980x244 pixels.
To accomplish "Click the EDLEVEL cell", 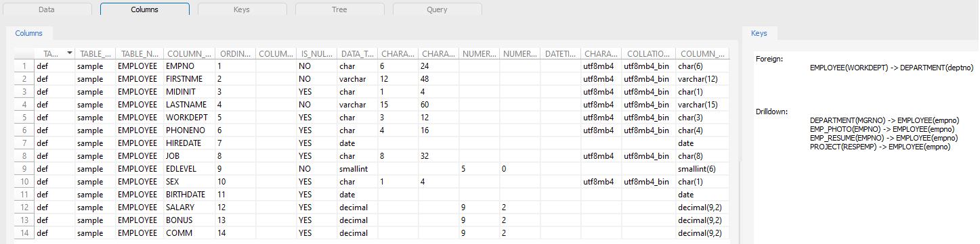I will 189,169.
